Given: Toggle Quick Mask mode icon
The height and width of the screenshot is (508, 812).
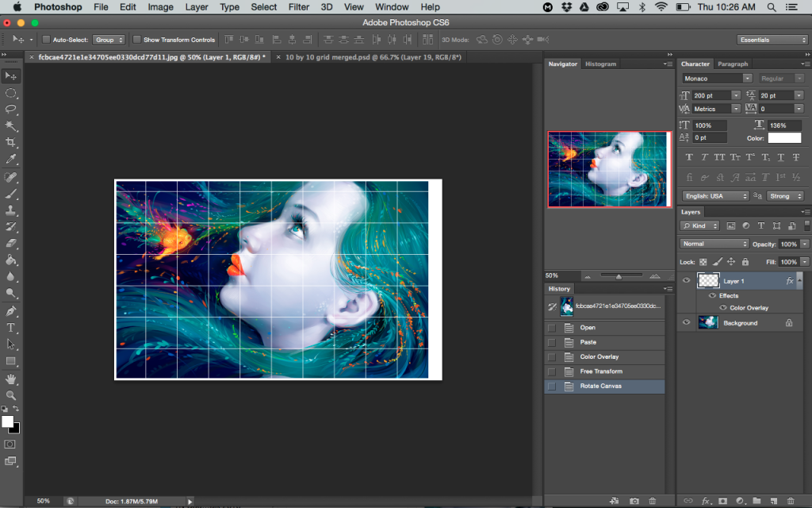Looking at the screenshot, I should (x=10, y=444).
